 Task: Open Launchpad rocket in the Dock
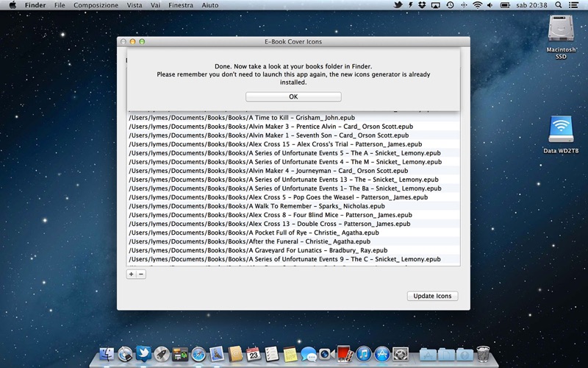click(x=162, y=354)
